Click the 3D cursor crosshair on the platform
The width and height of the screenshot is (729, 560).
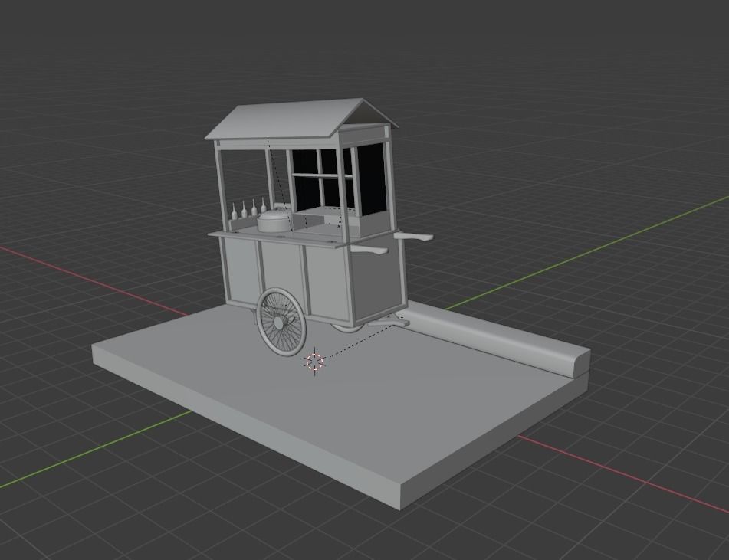point(314,362)
